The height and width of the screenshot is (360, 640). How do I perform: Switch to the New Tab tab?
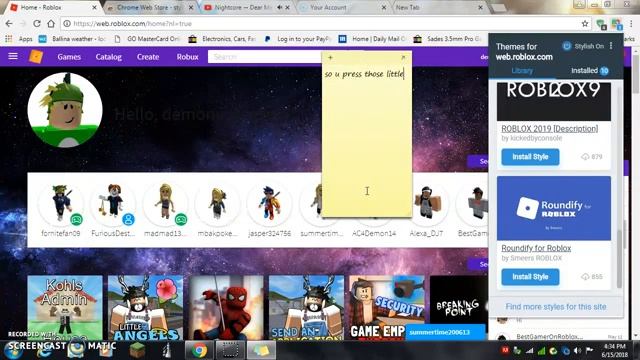[439, 7]
